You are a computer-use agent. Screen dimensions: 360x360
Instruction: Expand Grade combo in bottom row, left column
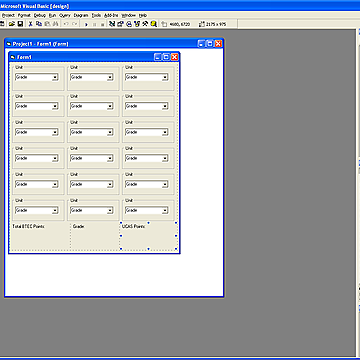point(55,210)
